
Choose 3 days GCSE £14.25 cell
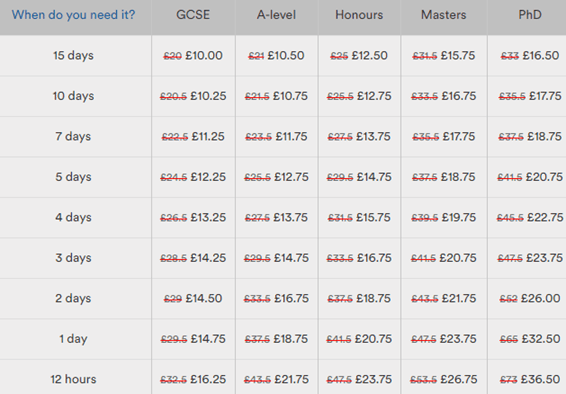point(193,258)
